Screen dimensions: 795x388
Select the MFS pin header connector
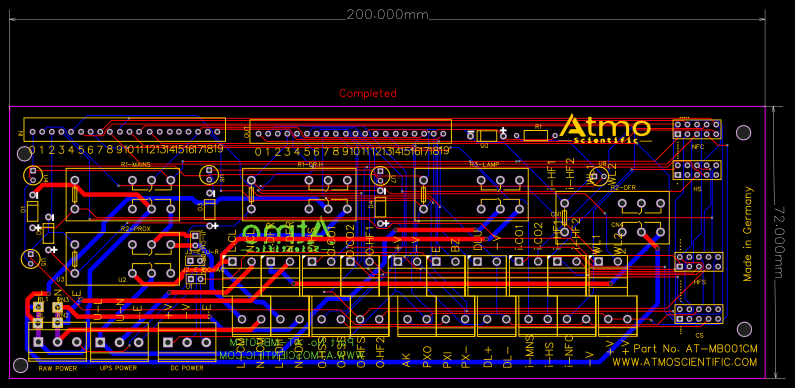pyautogui.click(x=698, y=262)
